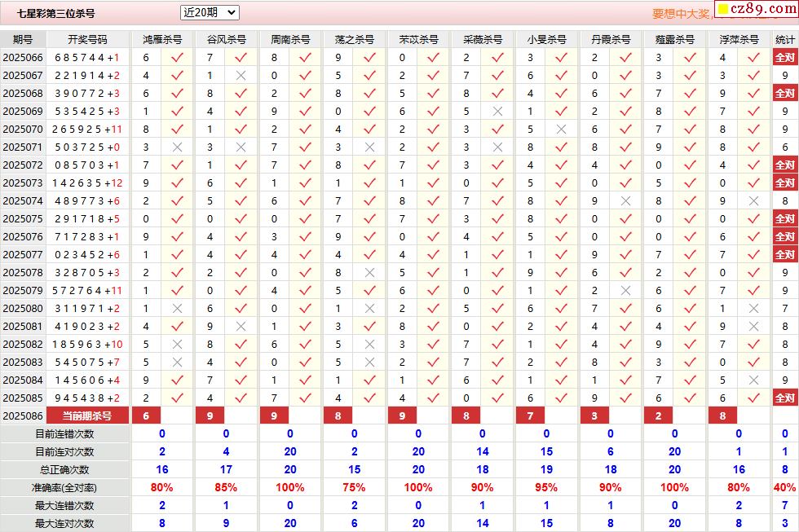Click the red check for 谷风 in row 2025084
Viewport: 799px width, 532px height.
[241, 380]
